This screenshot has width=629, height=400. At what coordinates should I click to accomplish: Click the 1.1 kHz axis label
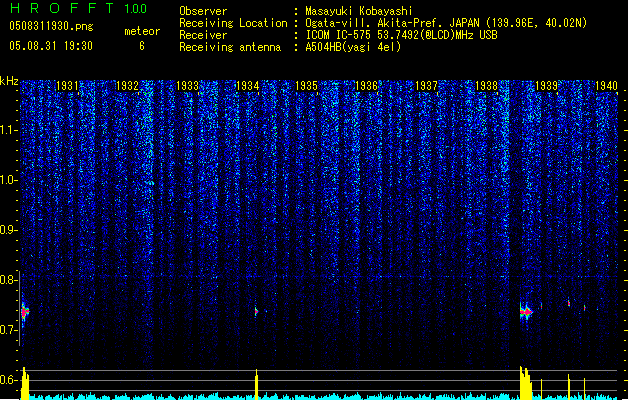7,130
